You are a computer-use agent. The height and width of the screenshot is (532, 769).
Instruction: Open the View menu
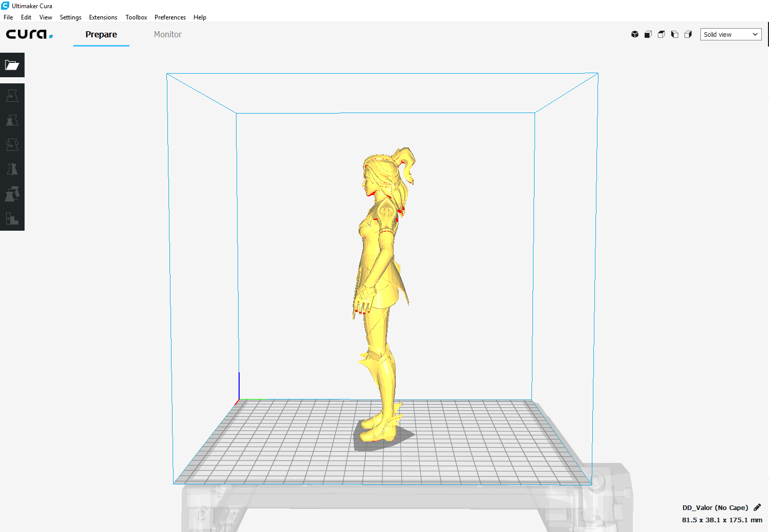tap(46, 17)
